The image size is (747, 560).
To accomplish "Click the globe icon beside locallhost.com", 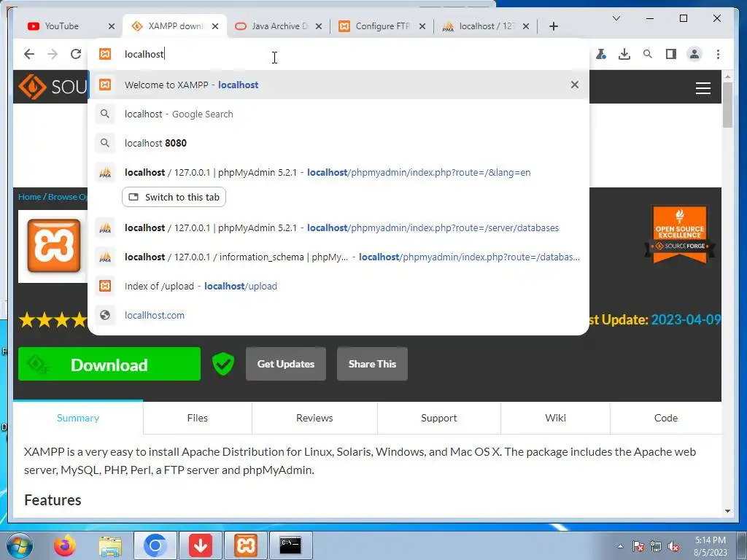I will pyautogui.click(x=105, y=315).
